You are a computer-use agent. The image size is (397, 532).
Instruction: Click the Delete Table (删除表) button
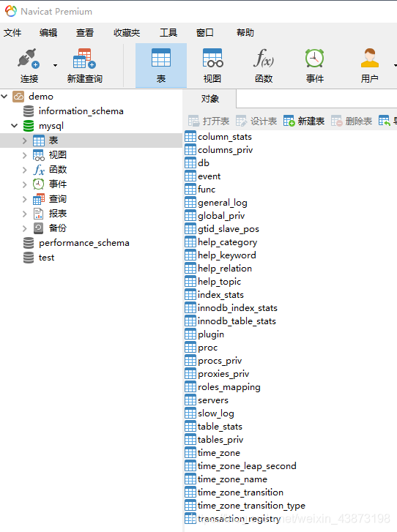tap(352, 121)
